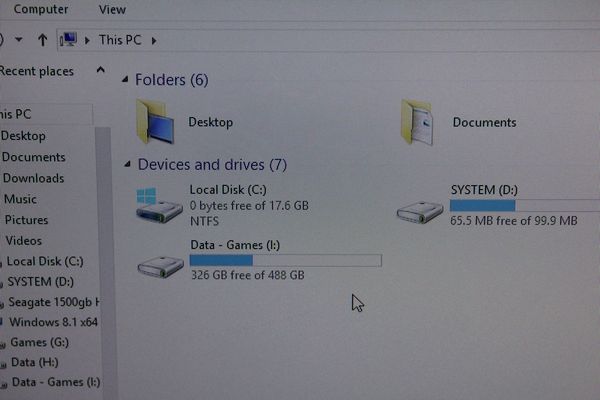This screenshot has width=600, height=400.
Task: Open the View ribbon tab
Action: (x=112, y=9)
